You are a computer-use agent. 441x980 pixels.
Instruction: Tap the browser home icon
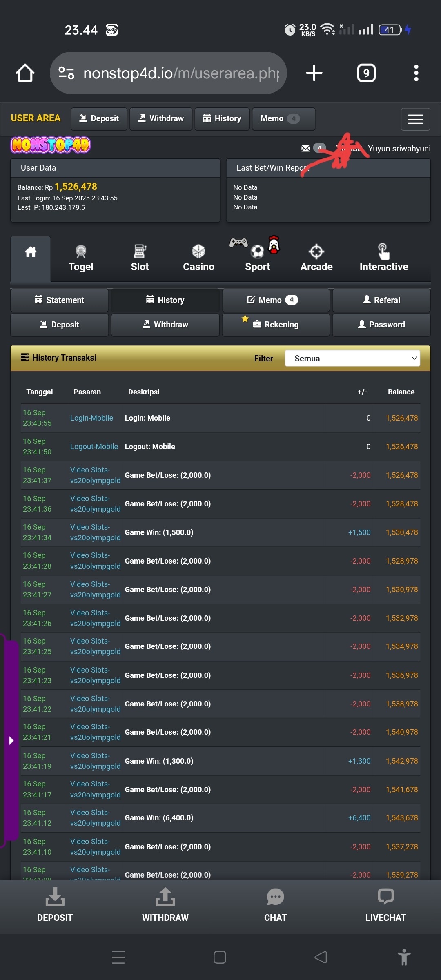[25, 73]
